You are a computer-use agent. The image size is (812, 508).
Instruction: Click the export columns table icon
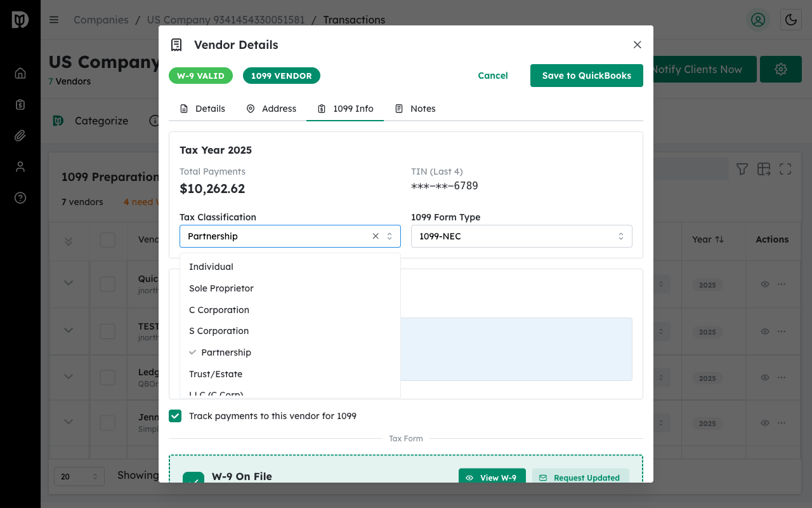pyautogui.click(x=763, y=168)
